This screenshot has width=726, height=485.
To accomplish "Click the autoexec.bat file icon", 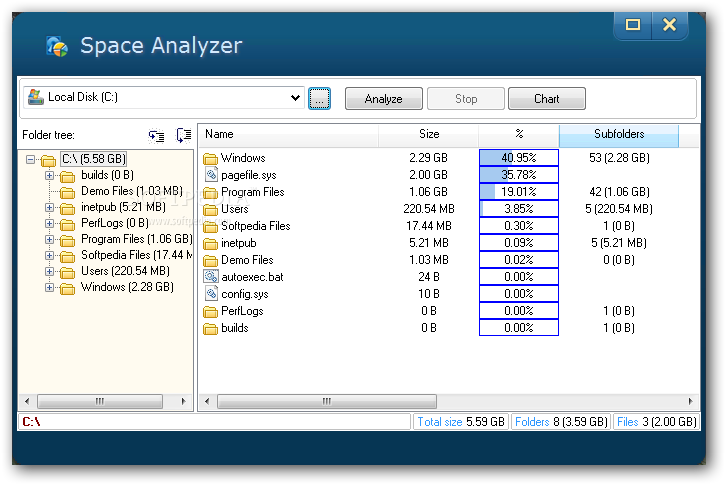I will 211,277.
